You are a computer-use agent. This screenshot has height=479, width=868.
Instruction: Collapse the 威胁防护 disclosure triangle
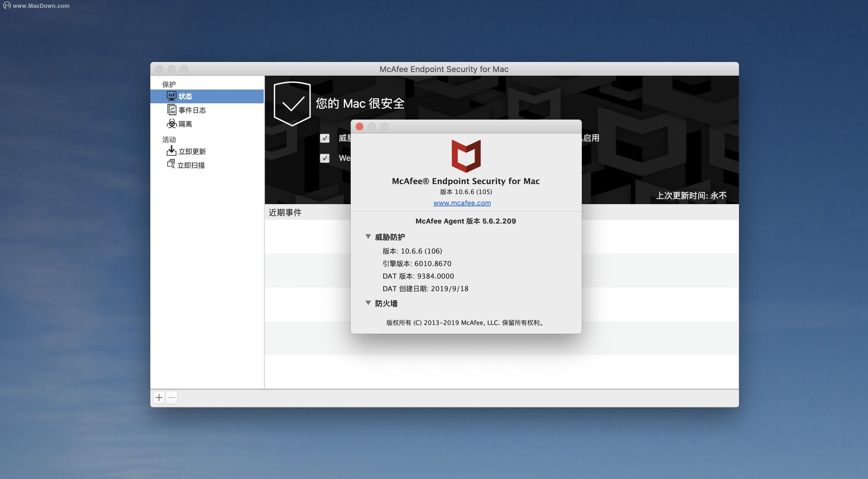[368, 237]
